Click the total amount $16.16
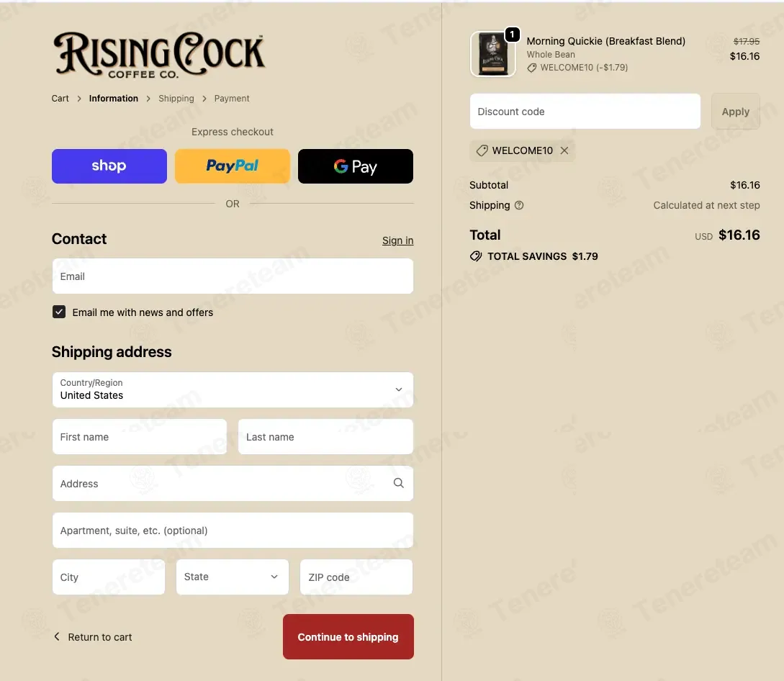This screenshot has width=784, height=681. tap(739, 235)
